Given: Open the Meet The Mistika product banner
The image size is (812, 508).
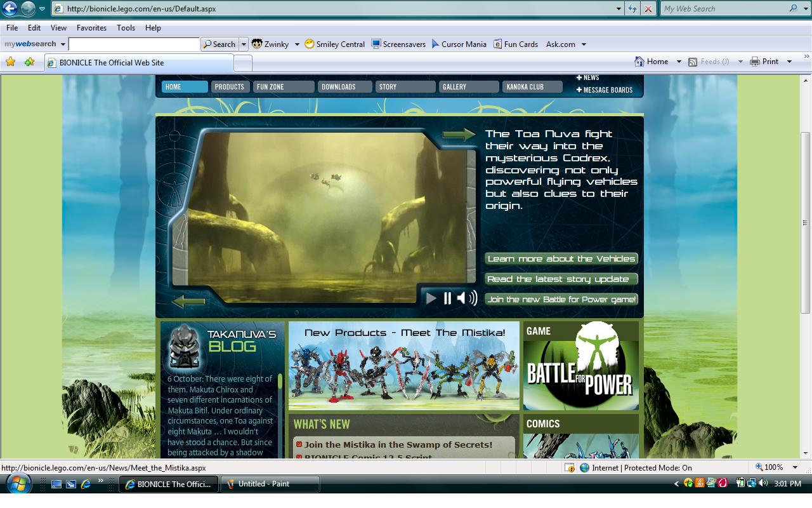Looking at the screenshot, I should point(404,366).
